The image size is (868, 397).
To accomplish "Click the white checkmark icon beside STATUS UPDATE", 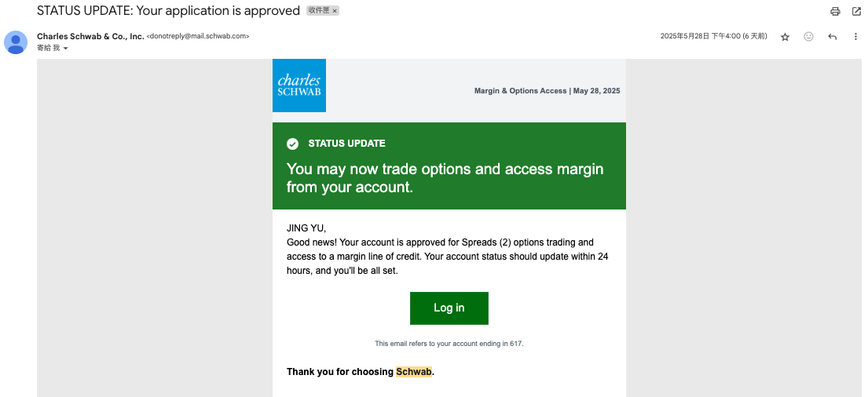I will tap(292, 144).
